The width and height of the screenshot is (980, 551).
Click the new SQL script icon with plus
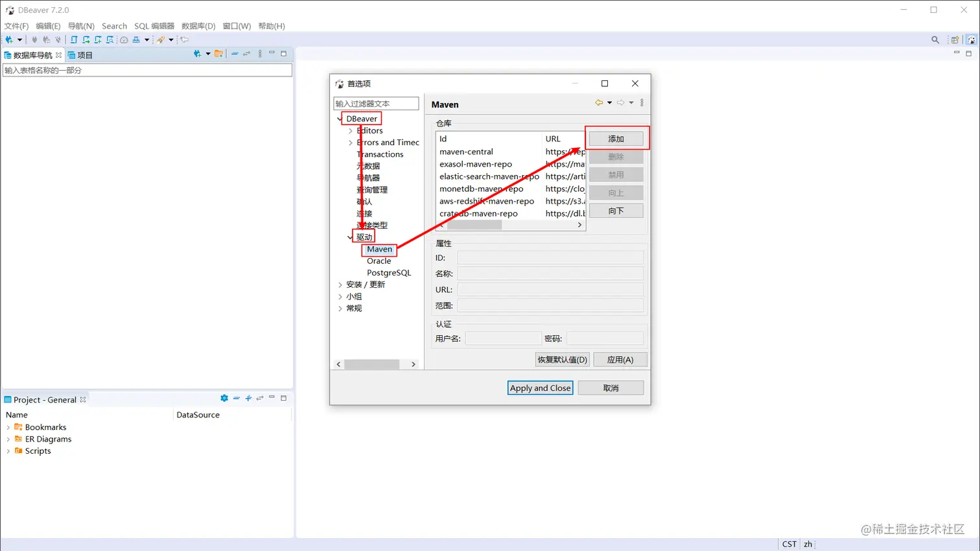(98, 40)
